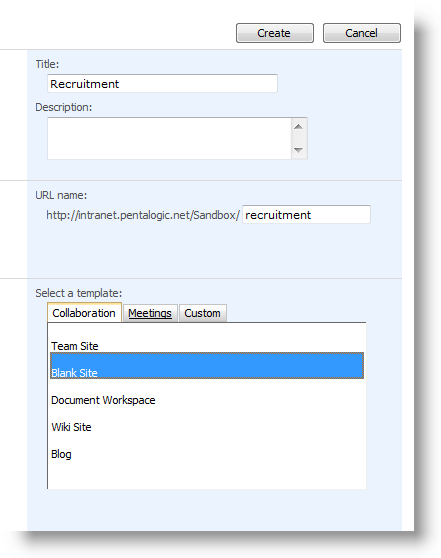Screen dimensions: 441x558
Task: Open the Custom template tab
Action: [x=203, y=313]
